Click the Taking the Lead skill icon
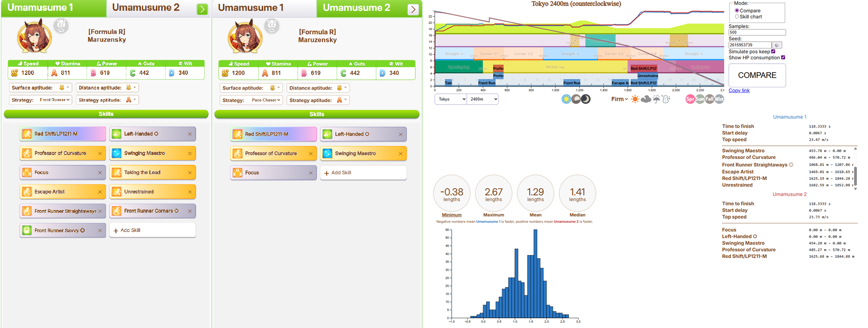 click(116, 173)
